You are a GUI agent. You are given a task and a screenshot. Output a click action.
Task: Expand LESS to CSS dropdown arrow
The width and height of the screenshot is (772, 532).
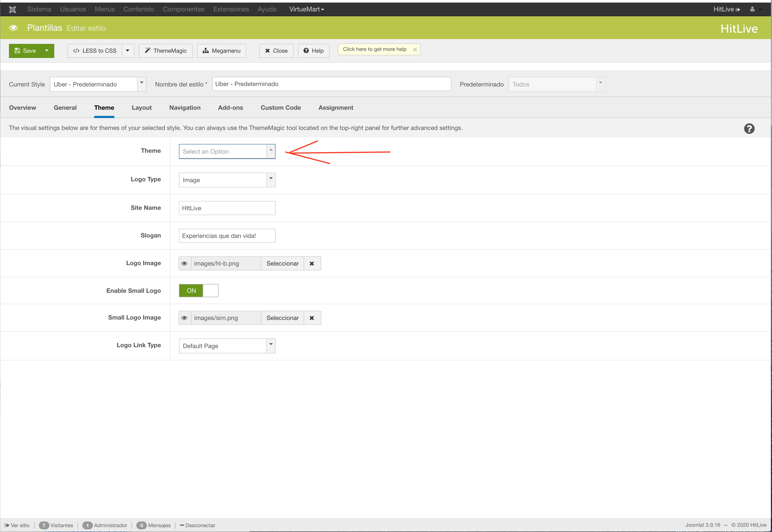(128, 51)
